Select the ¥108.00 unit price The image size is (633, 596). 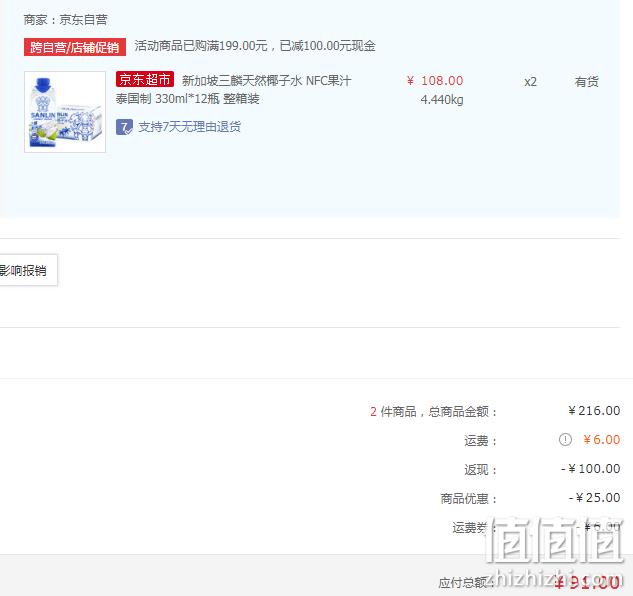435,81
